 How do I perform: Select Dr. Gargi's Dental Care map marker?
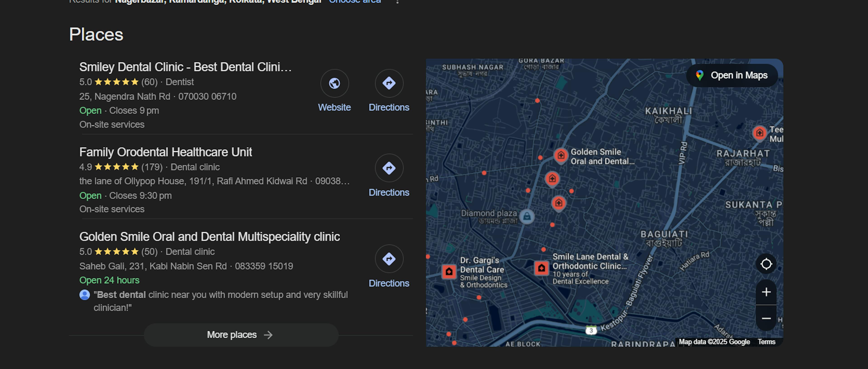click(449, 271)
